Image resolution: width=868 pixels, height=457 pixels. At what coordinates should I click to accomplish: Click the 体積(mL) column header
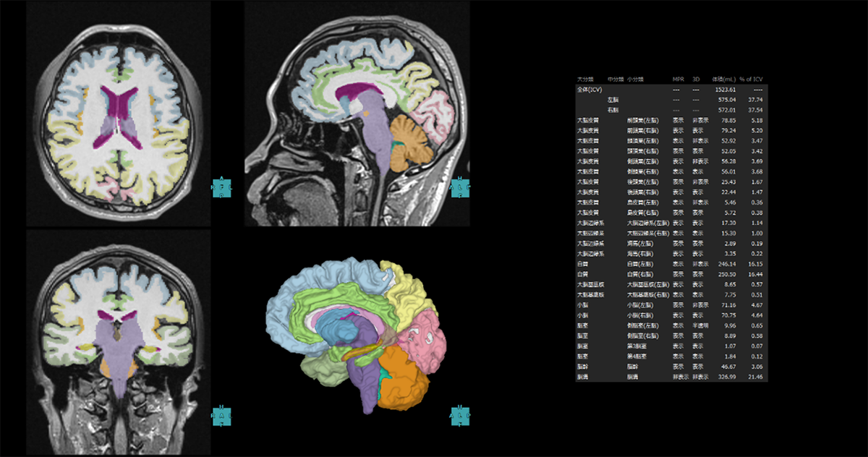point(724,79)
